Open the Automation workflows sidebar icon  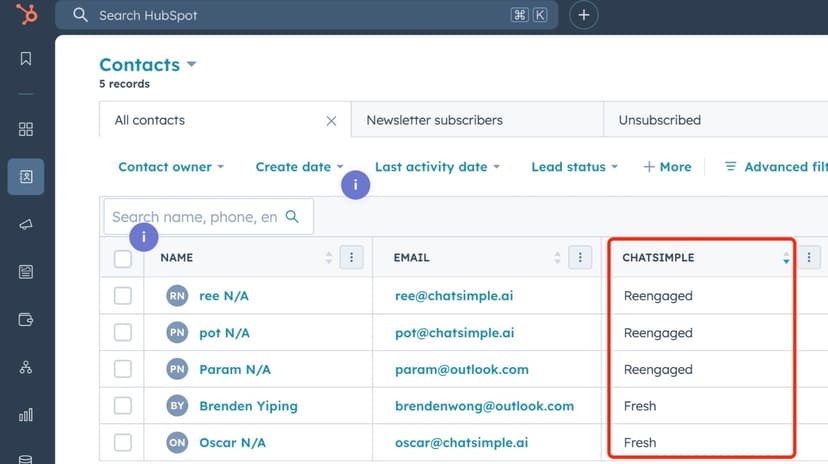tap(26, 367)
